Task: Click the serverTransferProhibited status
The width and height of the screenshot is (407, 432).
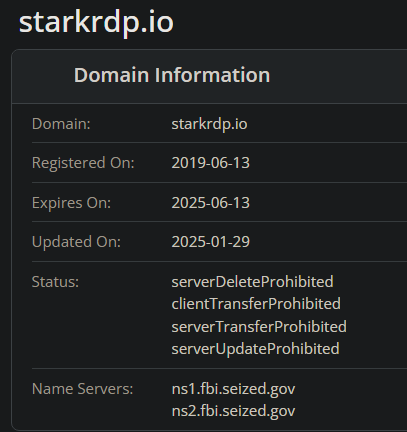Action: (x=259, y=326)
